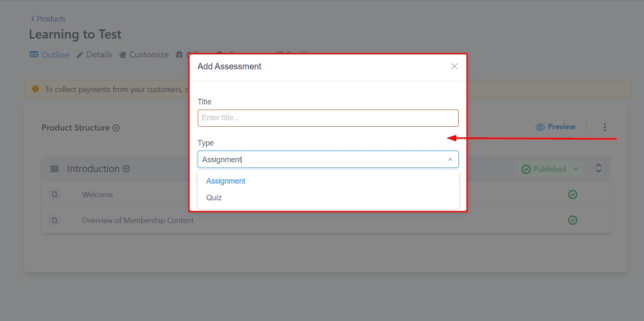644x321 pixels.
Task: Click the green check for Overview of Membership Content
Action: point(573,220)
